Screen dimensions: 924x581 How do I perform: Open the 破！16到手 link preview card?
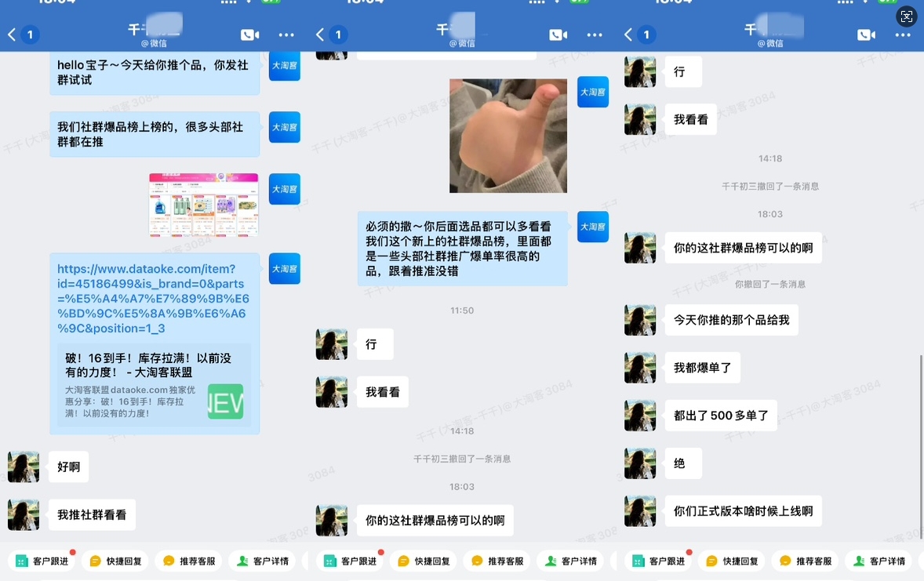coord(154,385)
